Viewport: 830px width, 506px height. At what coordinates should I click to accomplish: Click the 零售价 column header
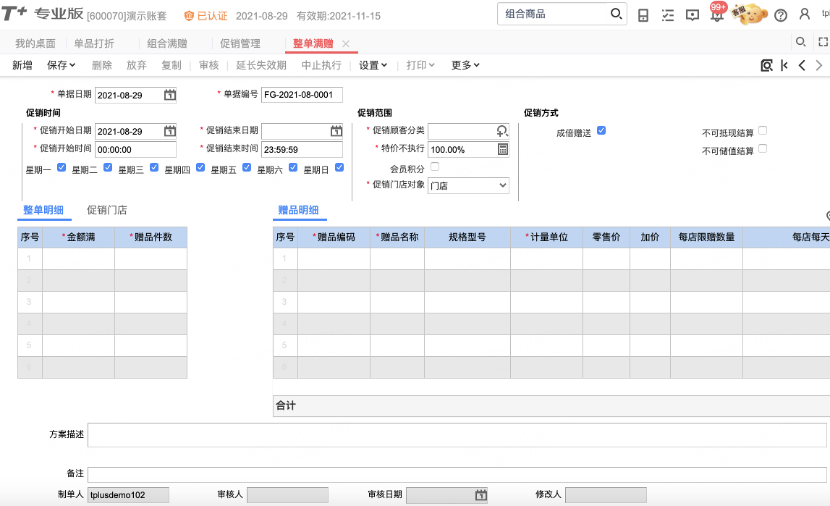[x=606, y=237]
